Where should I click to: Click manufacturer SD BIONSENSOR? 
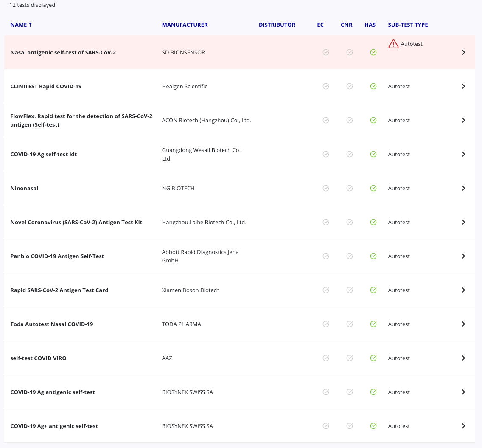click(184, 52)
